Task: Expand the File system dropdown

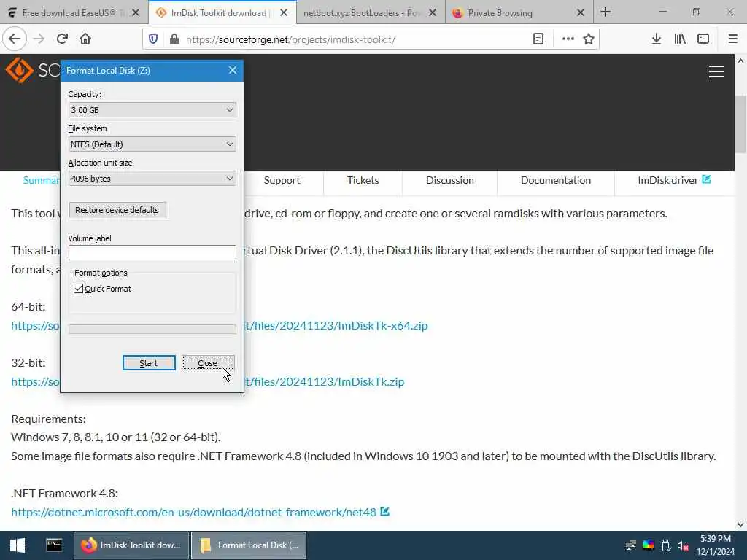Action: click(152, 144)
